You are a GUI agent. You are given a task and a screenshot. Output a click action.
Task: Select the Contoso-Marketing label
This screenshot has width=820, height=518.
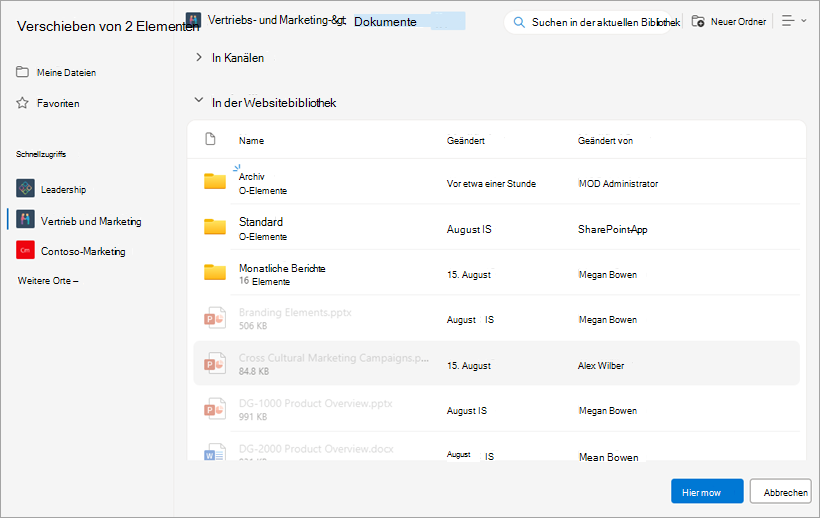(83, 251)
